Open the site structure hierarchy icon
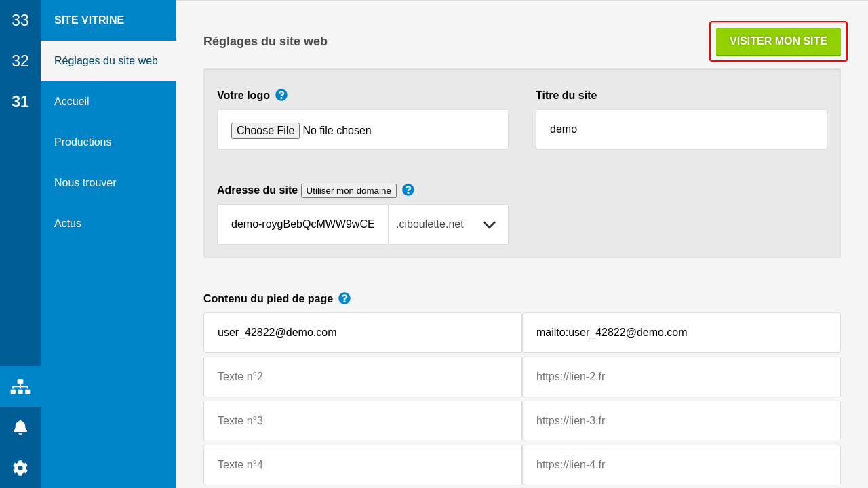The image size is (868, 488). click(20, 386)
